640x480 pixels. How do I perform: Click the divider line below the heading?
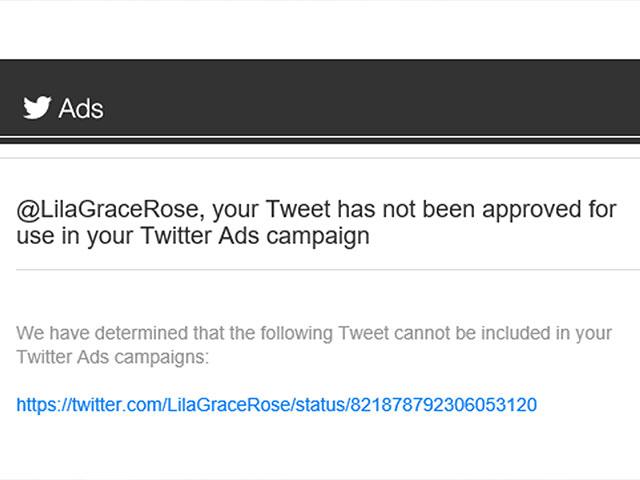point(320,270)
